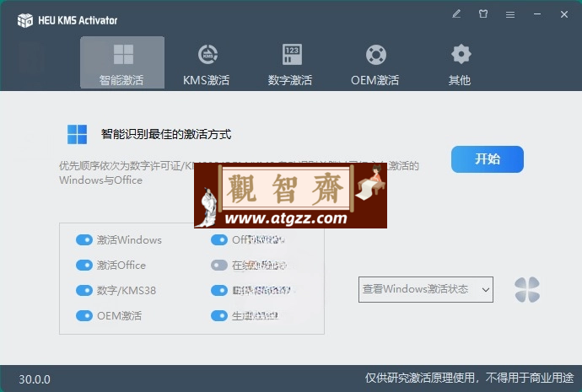Open the hamburger menu icon
The width and height of the screenshot is (582, 392).
click(x=510, y=15)
